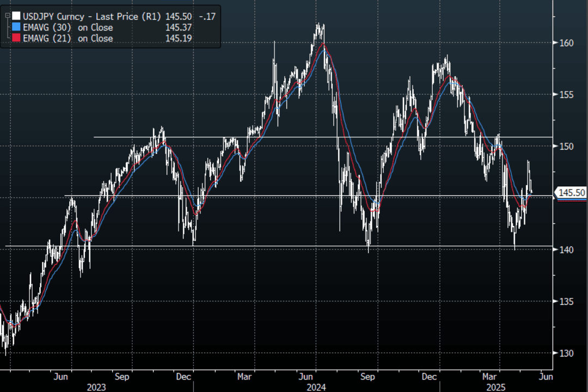Click the 145.50 last price axis flag
Image resolution: width=588 pixels, height=392 pixels.
coord(572,193)
